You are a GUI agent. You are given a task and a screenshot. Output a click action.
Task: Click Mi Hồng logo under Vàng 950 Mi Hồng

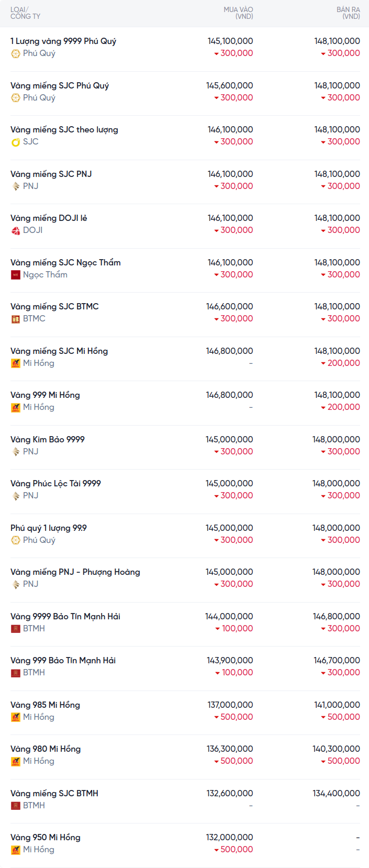[16, 850]
